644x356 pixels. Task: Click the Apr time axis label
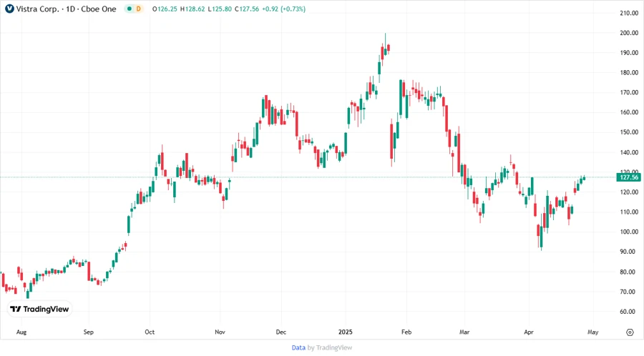tap(529, 332)
